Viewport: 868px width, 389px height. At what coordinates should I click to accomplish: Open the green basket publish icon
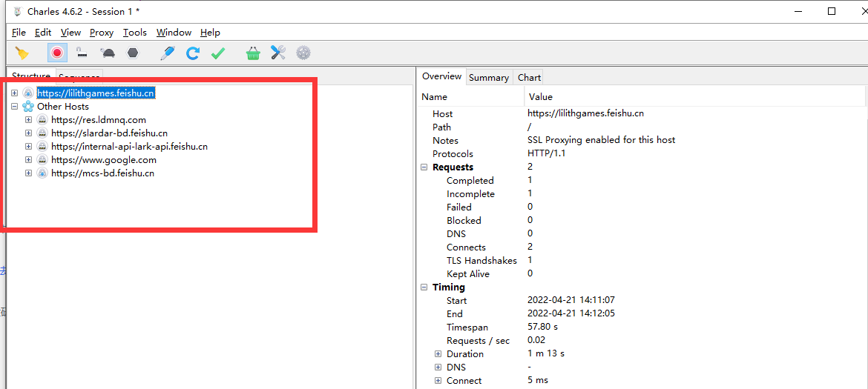[x=253, y=53]
